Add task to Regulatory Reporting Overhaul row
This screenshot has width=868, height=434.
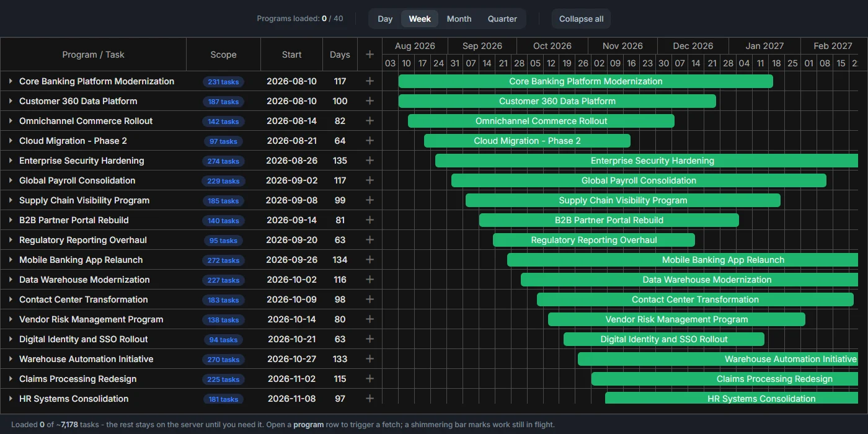[370, 240]
